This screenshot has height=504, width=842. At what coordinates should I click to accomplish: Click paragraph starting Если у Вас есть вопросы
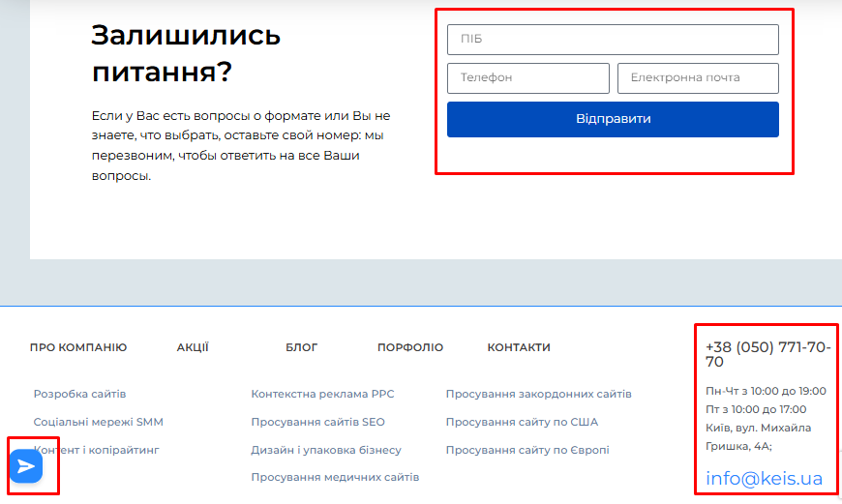point(241,145)
